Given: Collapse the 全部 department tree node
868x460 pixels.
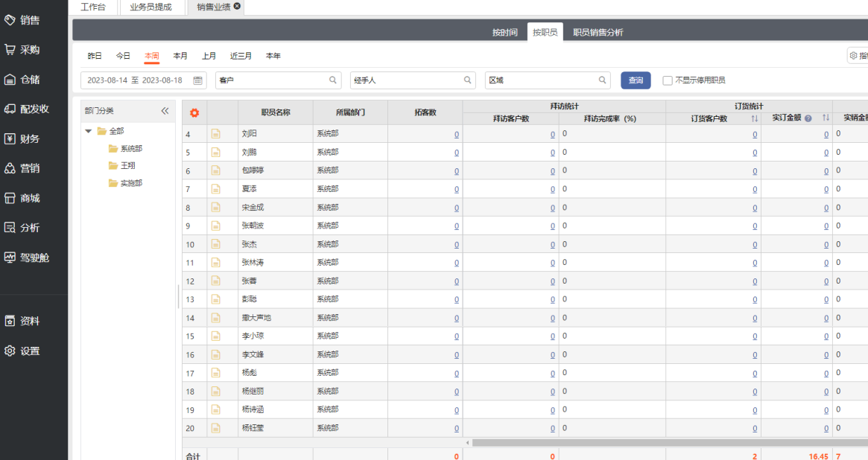Looking at the screenshot, I should tap(89, 131).
